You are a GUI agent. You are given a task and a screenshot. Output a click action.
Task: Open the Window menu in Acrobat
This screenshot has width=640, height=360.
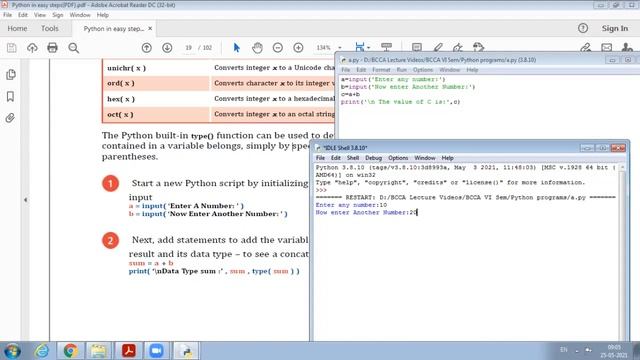(80, 15)
